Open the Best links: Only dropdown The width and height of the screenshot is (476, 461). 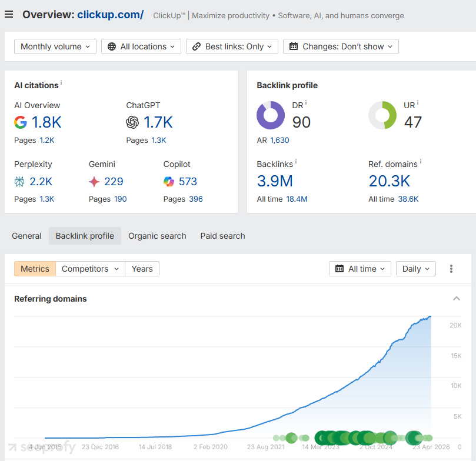(x=232, y=46)
